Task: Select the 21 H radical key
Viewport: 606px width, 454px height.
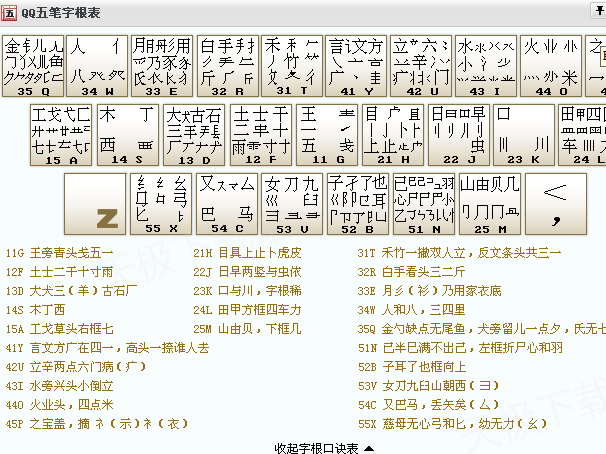Action: coord(393,135)
